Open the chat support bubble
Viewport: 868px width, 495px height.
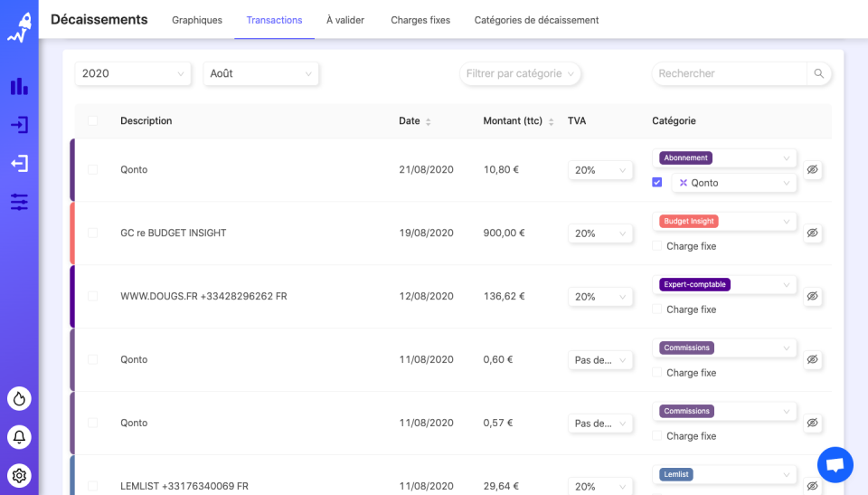pyautogui.click(x=835, y=465)
